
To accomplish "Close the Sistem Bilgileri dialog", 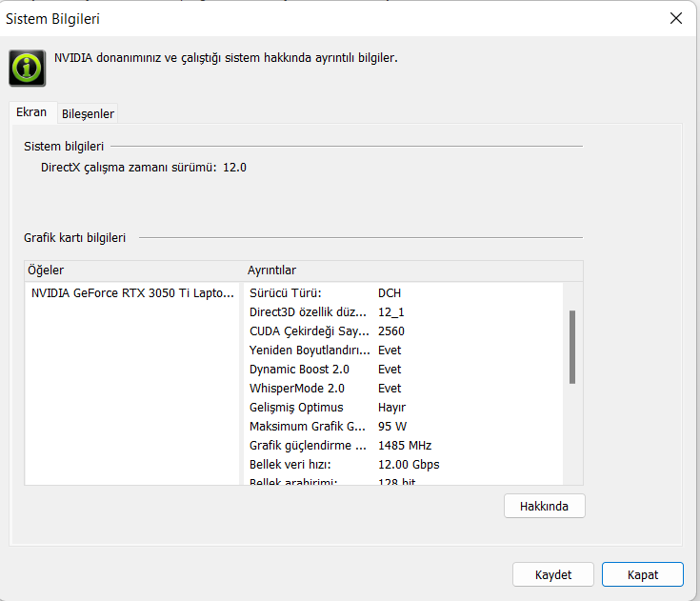I will [x=676, y=18].
